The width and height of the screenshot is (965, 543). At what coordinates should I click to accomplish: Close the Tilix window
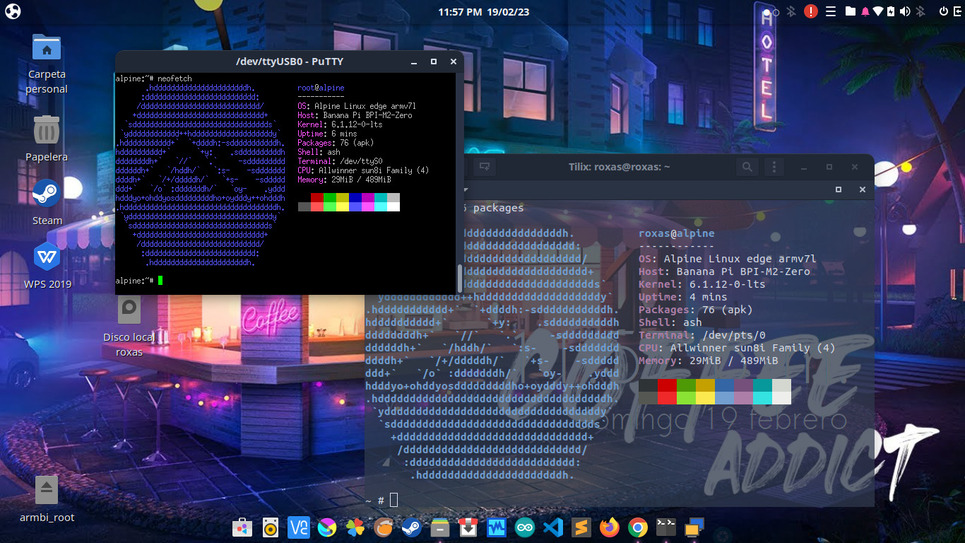pyautogui.click(x=855, y=167)
